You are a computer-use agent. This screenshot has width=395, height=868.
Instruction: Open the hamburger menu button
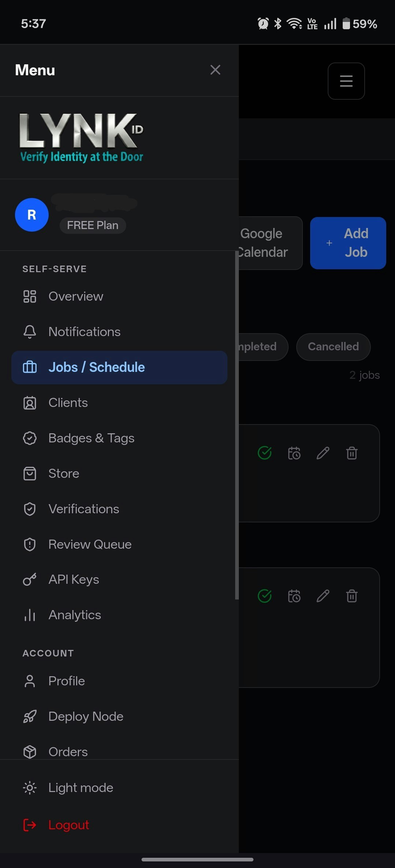[346, 81]
